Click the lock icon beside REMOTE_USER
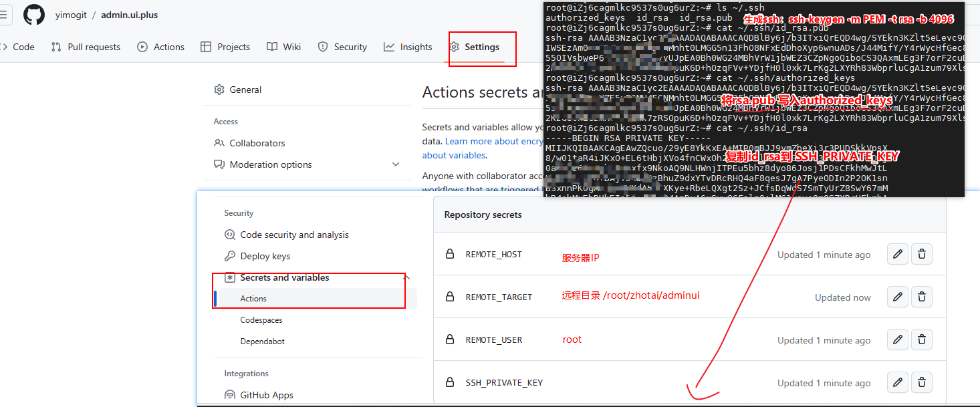This screenshot has height=407, width=980. [x=450, y=340]
